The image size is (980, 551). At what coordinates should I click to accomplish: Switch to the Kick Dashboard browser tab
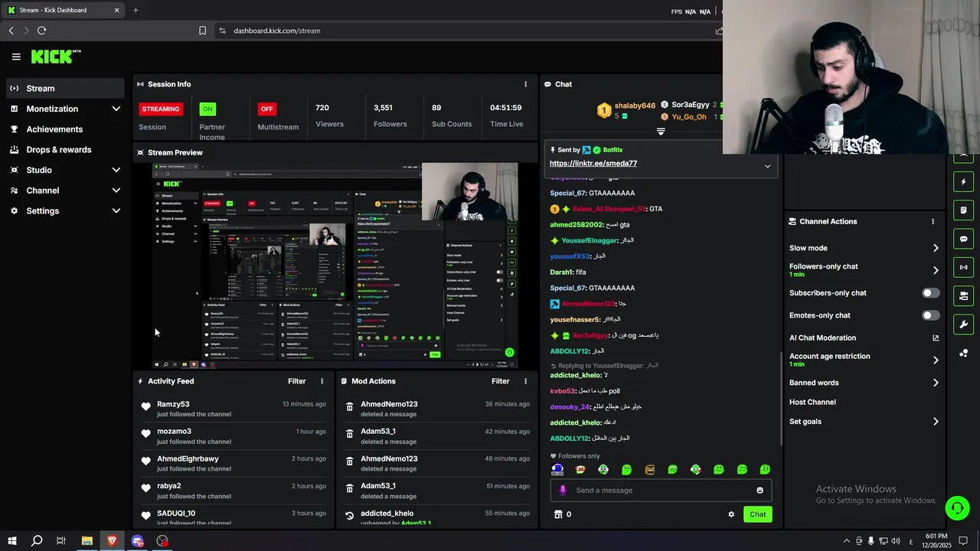tap(64, 10)
